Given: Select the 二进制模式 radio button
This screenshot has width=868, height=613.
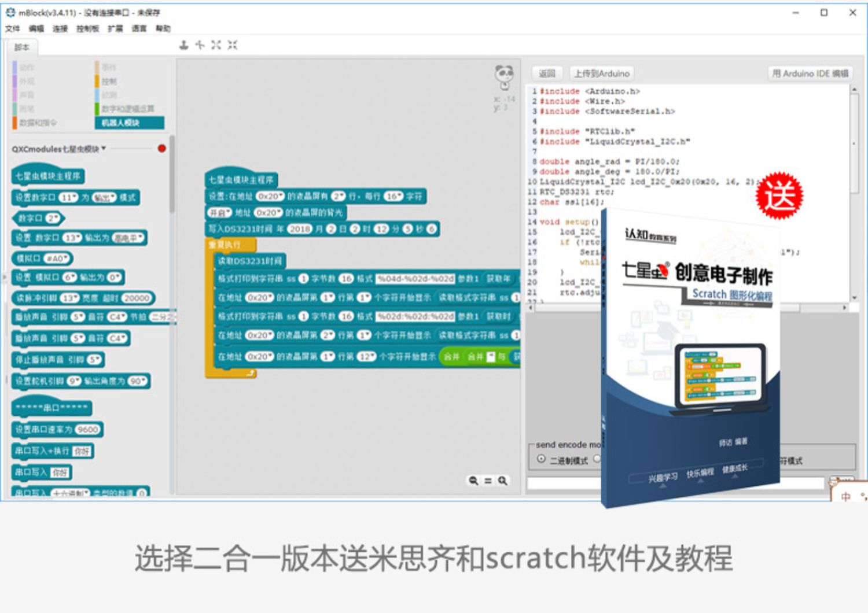Looking at the screenshot, I should point(541,459).
